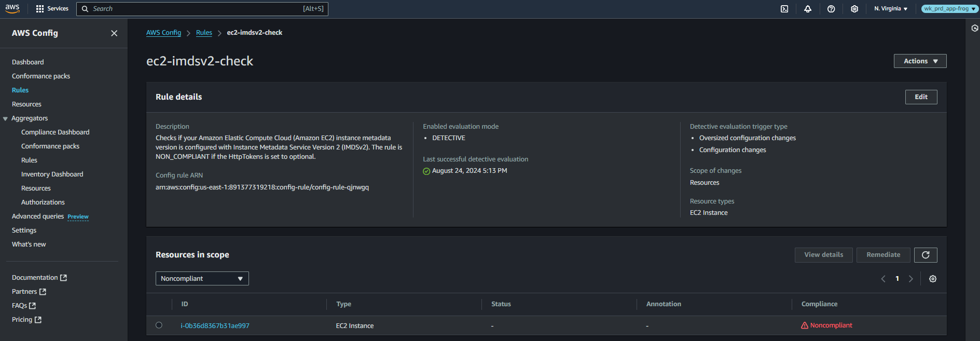Open Partners external link
The height and width of the screenshot is (341, 980).
(x=29, y=292)
